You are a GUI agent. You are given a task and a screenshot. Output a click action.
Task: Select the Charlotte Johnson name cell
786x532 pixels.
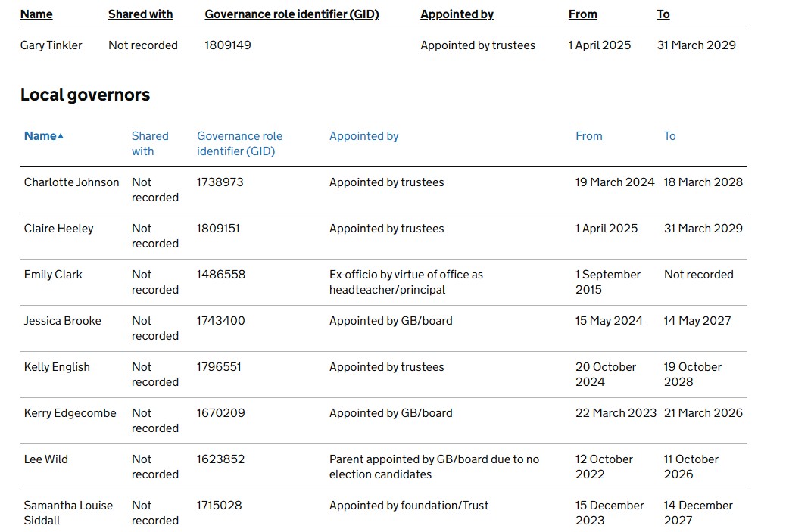(x=71, y=182)
